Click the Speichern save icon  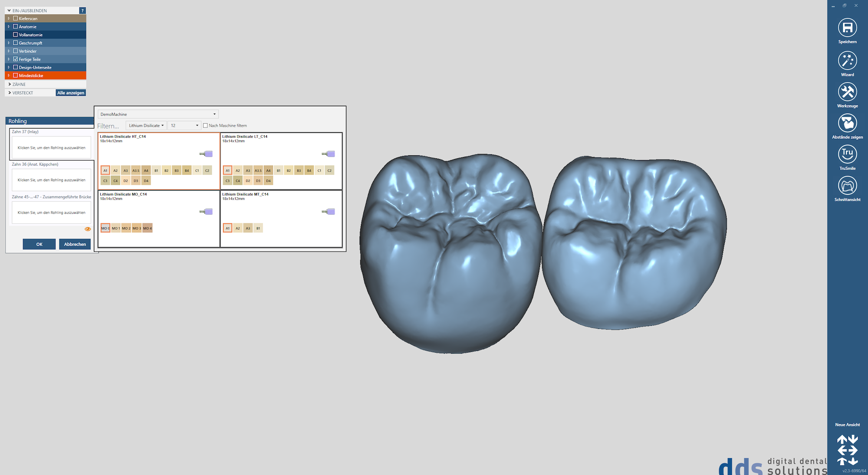[x=847, y=28]
